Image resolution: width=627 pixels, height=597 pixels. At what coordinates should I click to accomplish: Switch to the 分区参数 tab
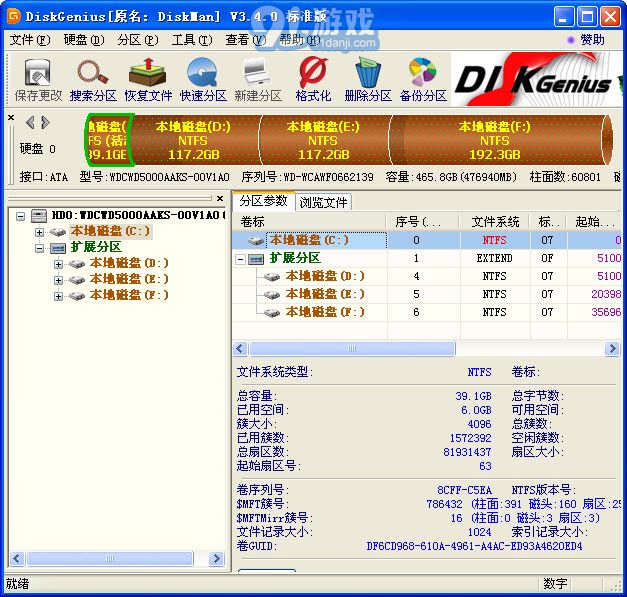pyautogui.click(x=264, y=201)
